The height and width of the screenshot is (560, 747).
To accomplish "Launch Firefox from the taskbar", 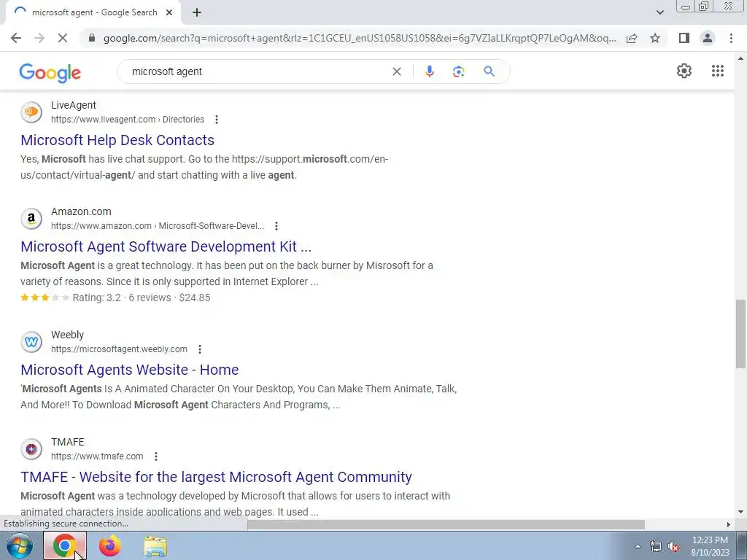I will [x=109, y=545].
